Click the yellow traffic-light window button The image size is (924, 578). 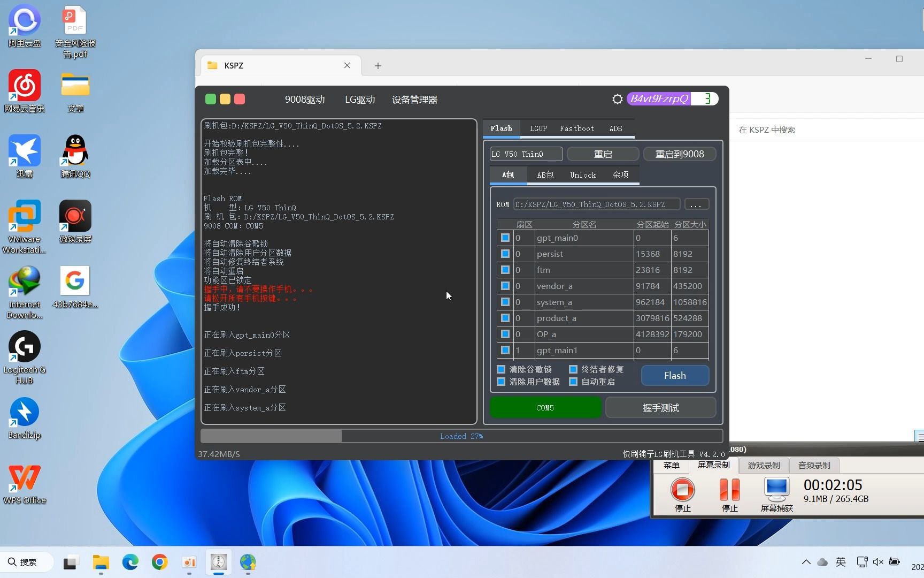tap(225, 99)
